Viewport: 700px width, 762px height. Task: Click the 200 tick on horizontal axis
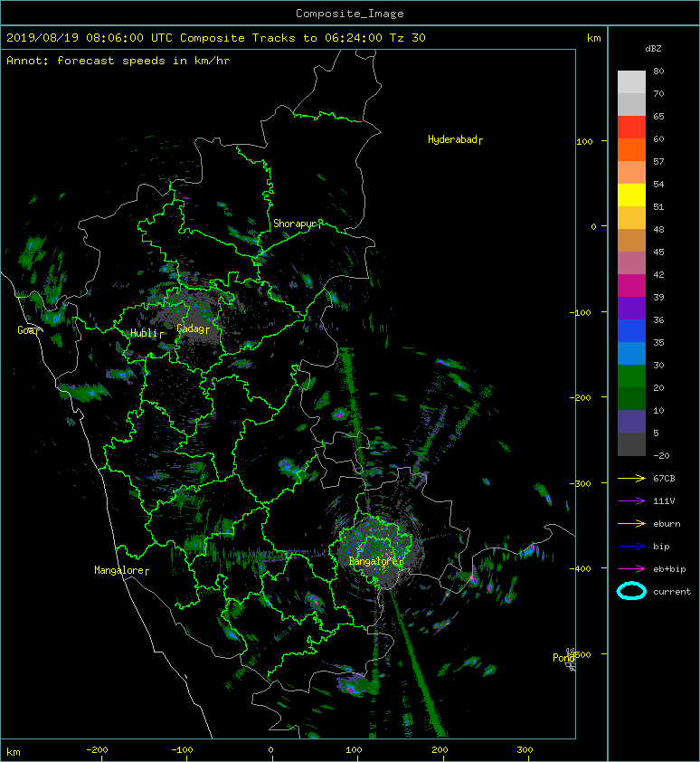coord(440,750)
